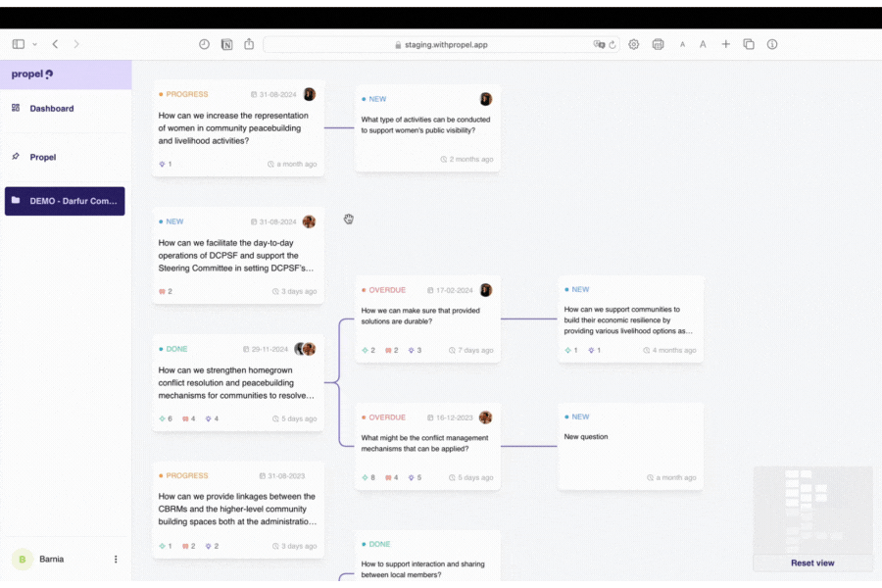Click the teal diamond counter on the DONE card
The height and width of the screenshot is (588, 882).
click(x=163, y=417)
